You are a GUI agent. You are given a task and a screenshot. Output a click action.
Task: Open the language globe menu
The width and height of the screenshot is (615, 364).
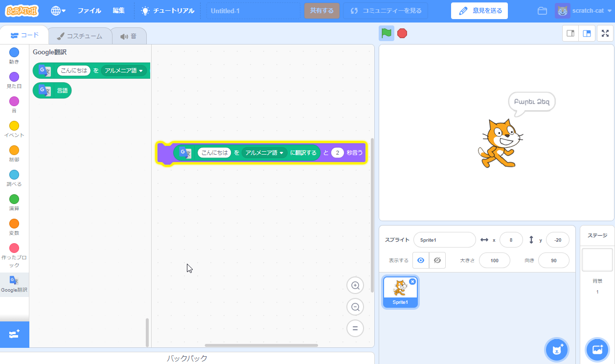58,10
